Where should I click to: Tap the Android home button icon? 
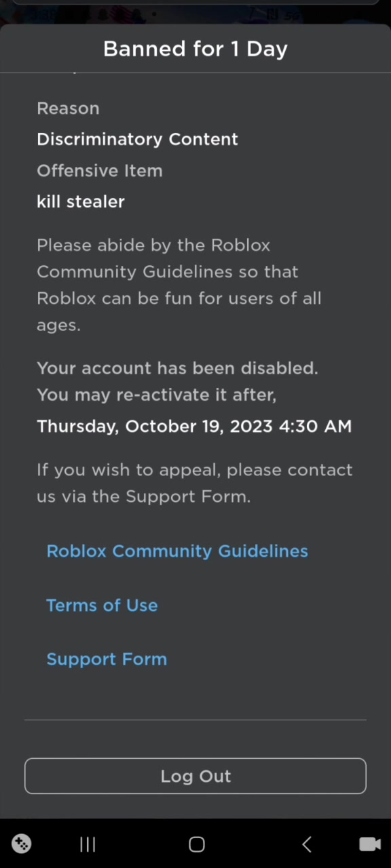(197, 844)
